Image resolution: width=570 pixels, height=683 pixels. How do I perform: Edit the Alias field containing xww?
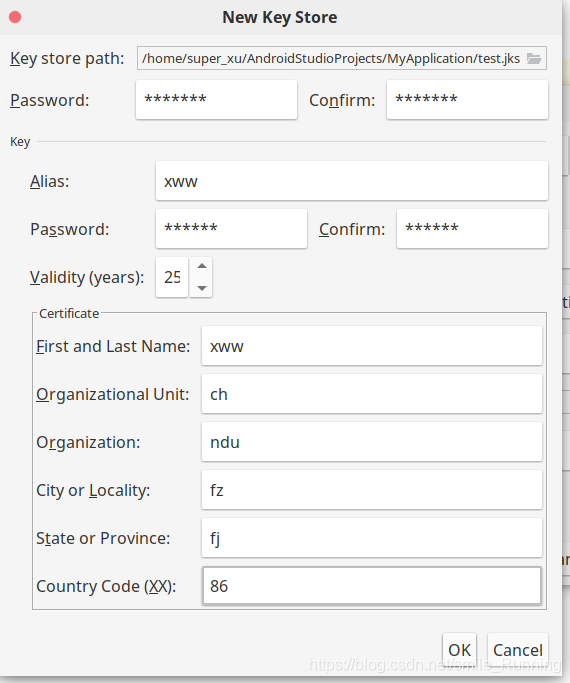(x=352, y=181)
